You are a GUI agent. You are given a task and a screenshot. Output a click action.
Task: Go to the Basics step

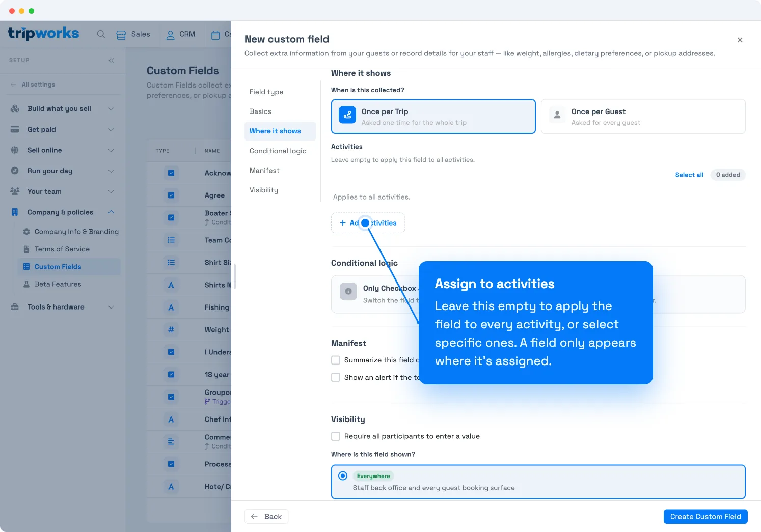pos(280,111)
